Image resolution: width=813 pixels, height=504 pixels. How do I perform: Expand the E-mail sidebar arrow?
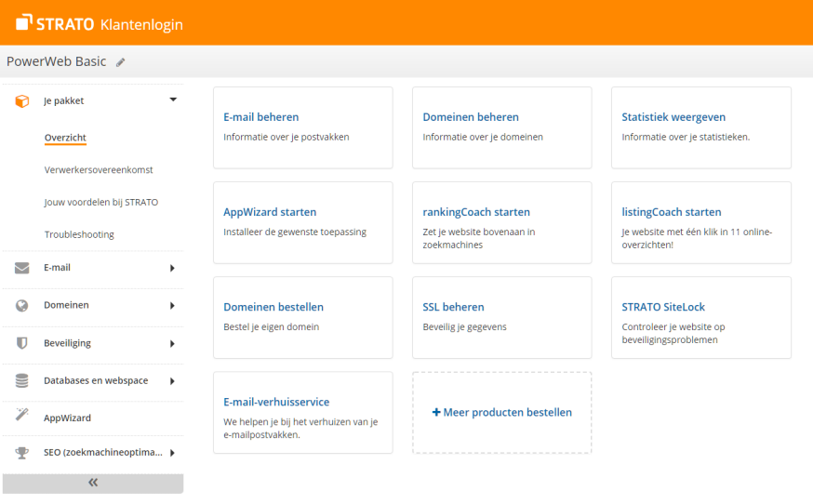172,268
